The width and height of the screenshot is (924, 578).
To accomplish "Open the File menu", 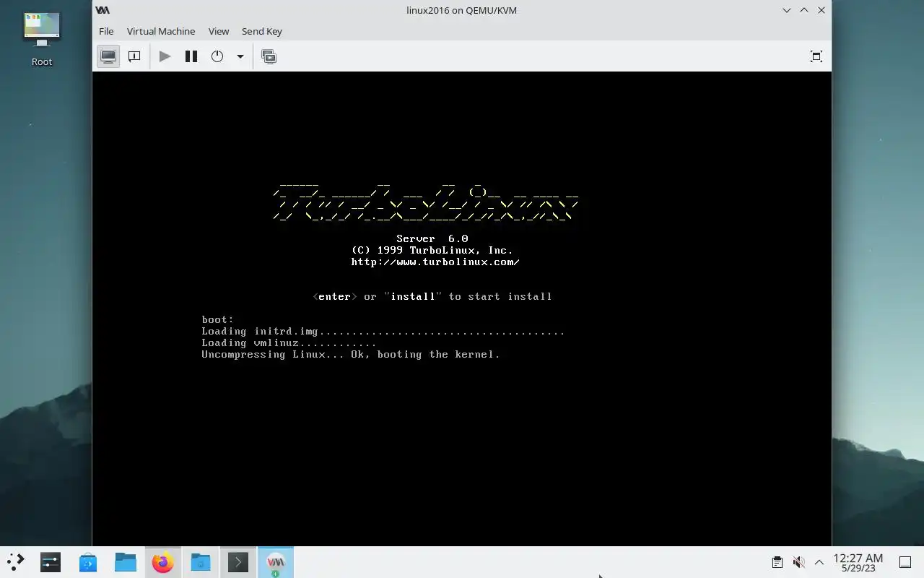I will tap(106, 31).
